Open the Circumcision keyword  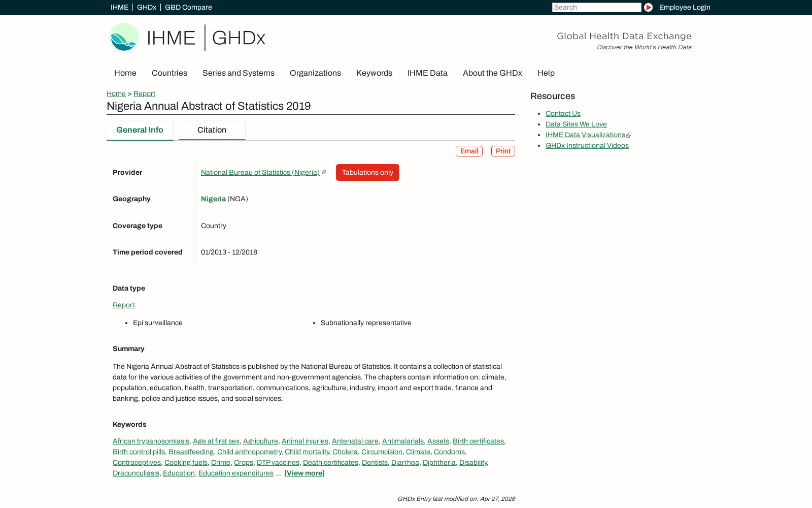(x=382, y=452)
